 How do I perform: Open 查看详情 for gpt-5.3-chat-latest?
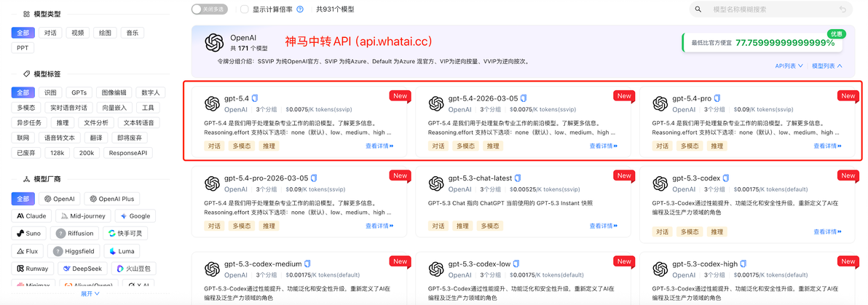[604, 226]
